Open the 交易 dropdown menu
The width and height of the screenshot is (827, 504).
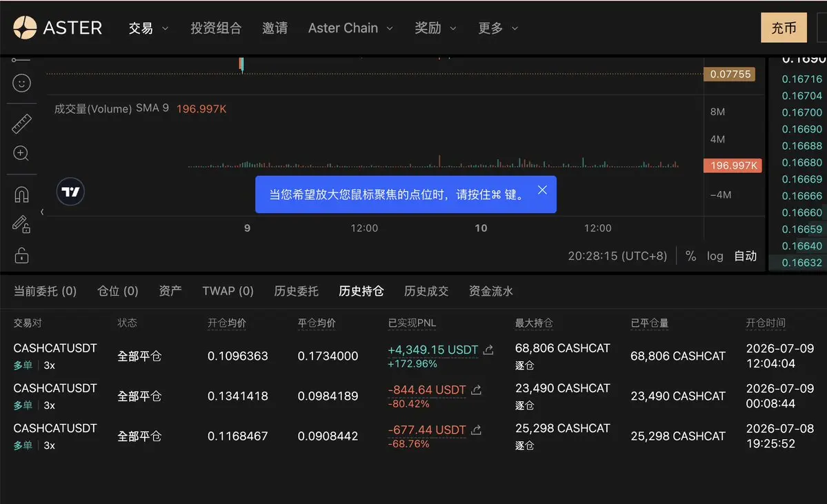[148, 28]
